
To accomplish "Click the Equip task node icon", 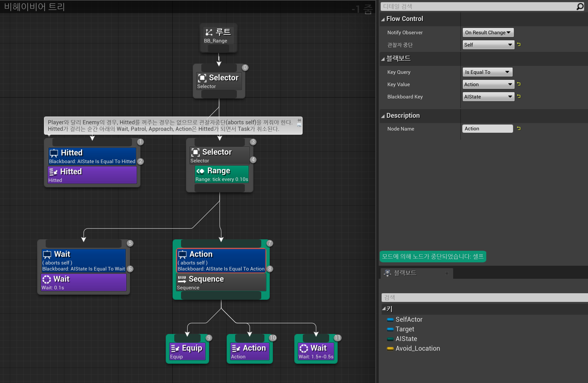I will coord(175,348).
